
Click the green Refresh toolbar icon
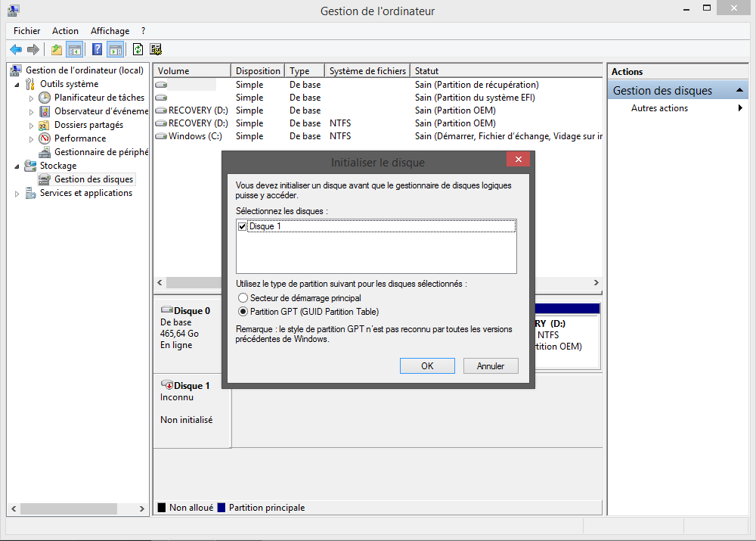pyautogui.click(x=138, y=49)
